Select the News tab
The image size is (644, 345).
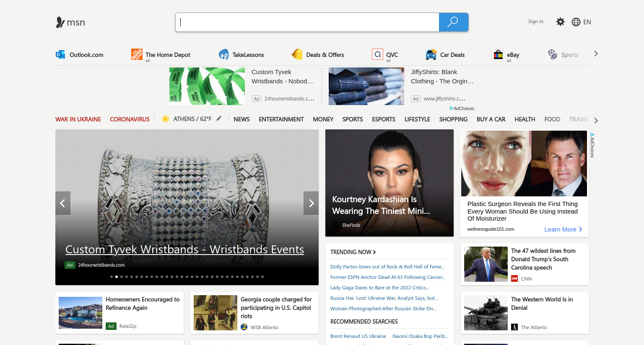(x=241, y=119)
